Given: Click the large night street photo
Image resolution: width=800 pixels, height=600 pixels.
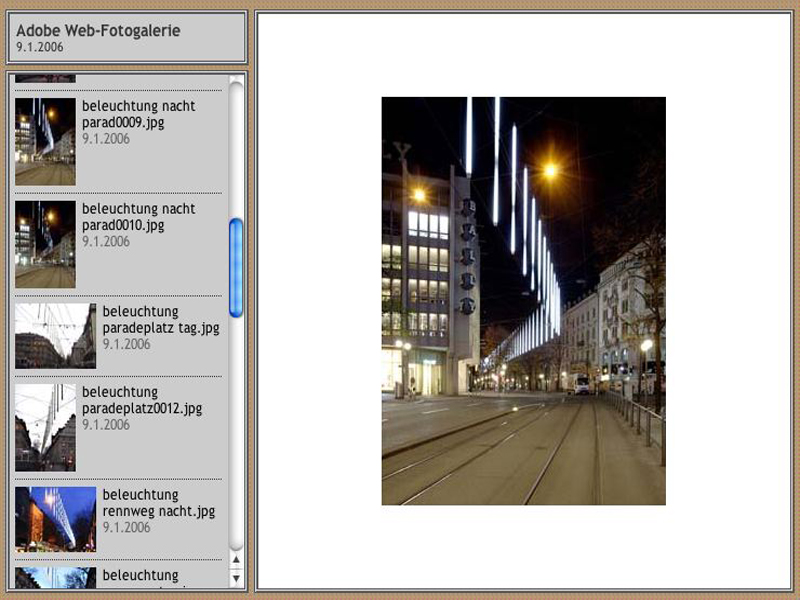Looking at the screenshot, I should [x=523, y=301].
